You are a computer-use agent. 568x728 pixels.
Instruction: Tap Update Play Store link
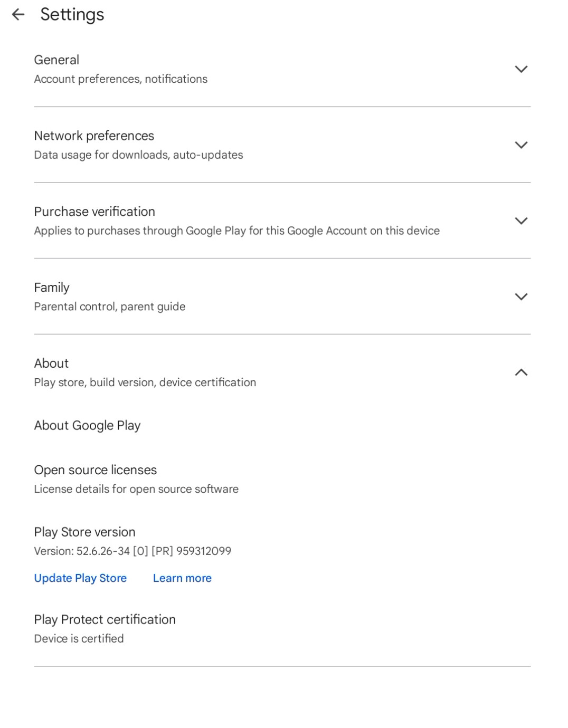80,578
